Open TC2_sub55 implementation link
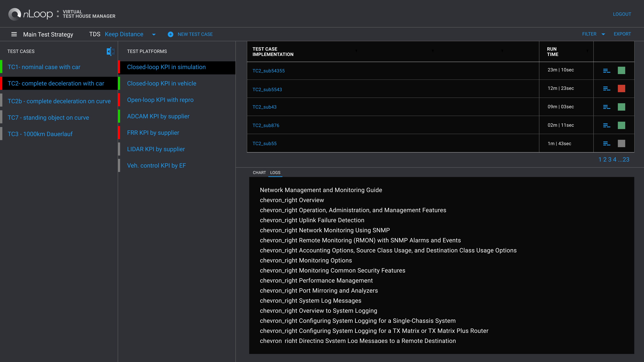The width and height of the screenshot is (644, 362). [264, 144]
